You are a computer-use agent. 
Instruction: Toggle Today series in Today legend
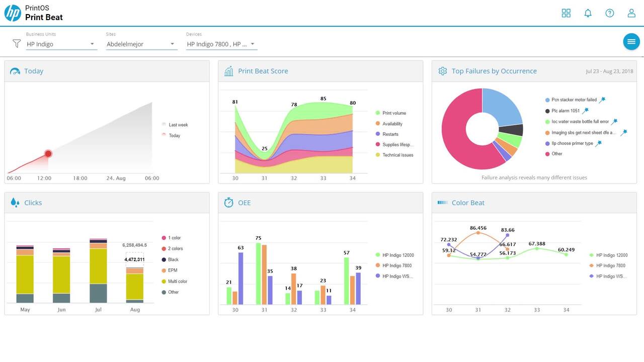click(171, 136)
